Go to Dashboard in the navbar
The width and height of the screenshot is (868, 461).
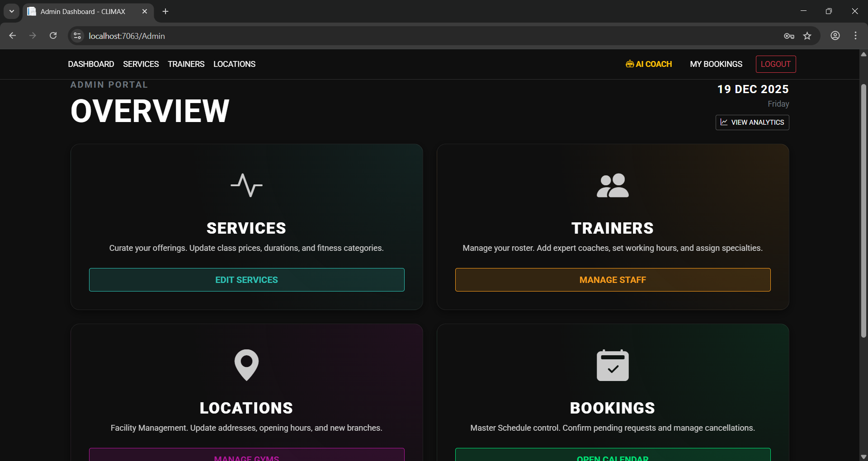point(91,64)
